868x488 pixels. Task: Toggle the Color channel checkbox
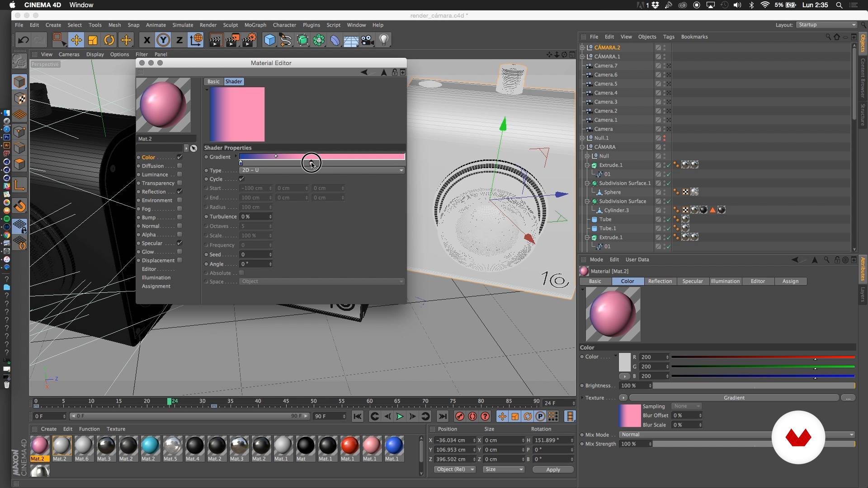coord(179,157)
